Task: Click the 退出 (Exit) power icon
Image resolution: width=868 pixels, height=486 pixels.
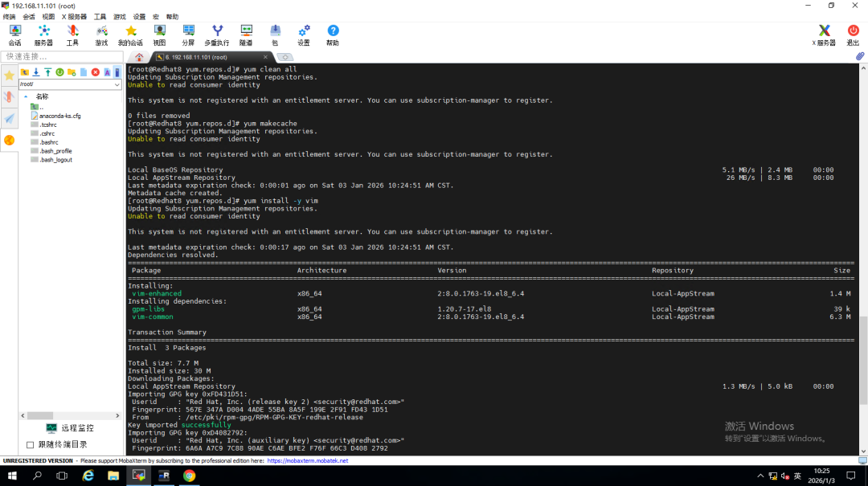Action: (x=853, y=35)
